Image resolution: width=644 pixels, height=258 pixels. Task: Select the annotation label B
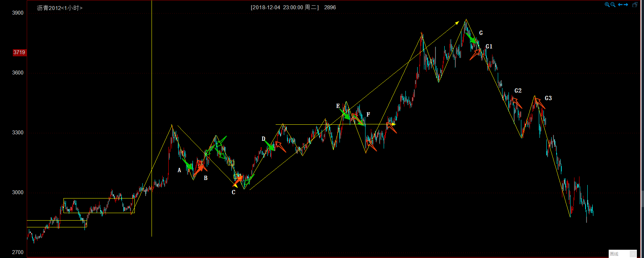206,178
